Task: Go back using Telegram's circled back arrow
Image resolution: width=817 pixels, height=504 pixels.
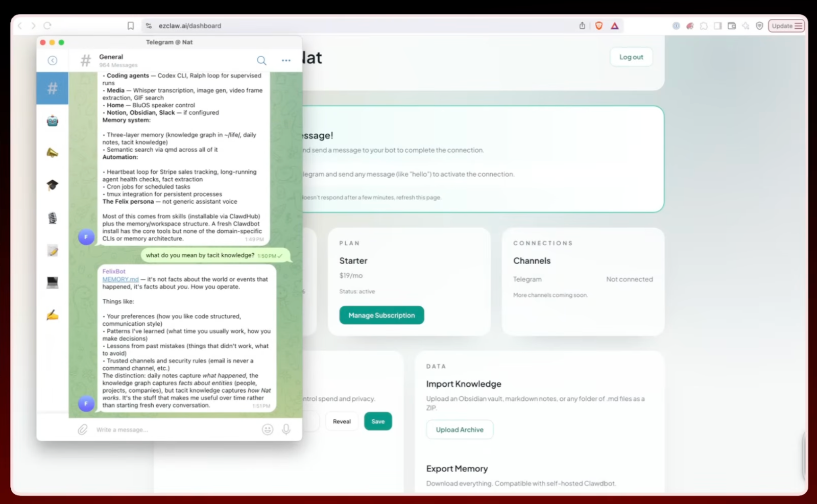Action: pos(52,61)
